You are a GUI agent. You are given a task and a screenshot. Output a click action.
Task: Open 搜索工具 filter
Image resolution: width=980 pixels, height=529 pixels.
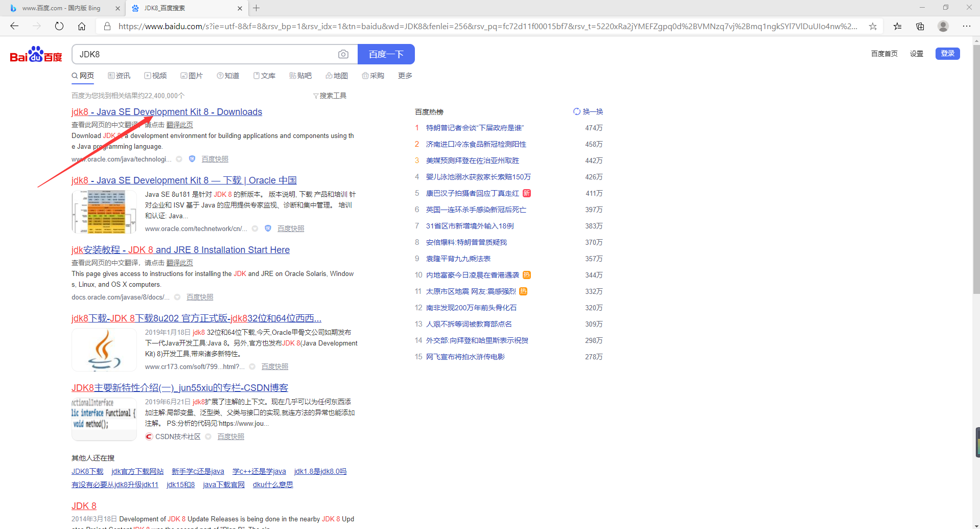point(330,96)
